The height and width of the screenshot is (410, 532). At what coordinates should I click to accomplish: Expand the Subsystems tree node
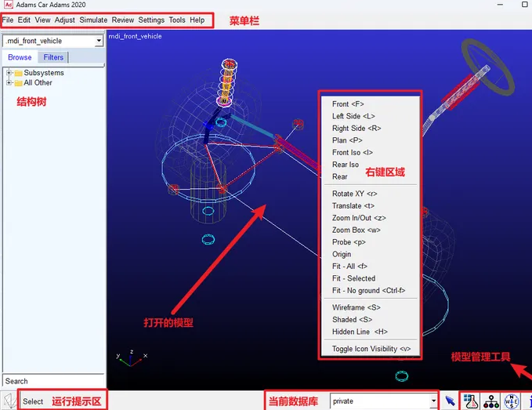click(9, 73)
